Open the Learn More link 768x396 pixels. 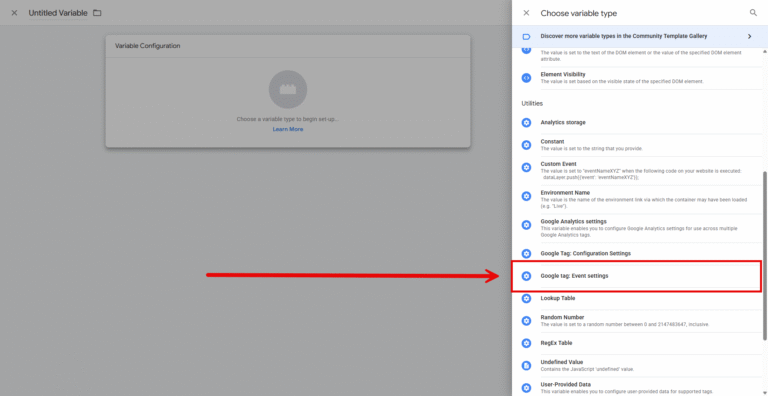288,129
